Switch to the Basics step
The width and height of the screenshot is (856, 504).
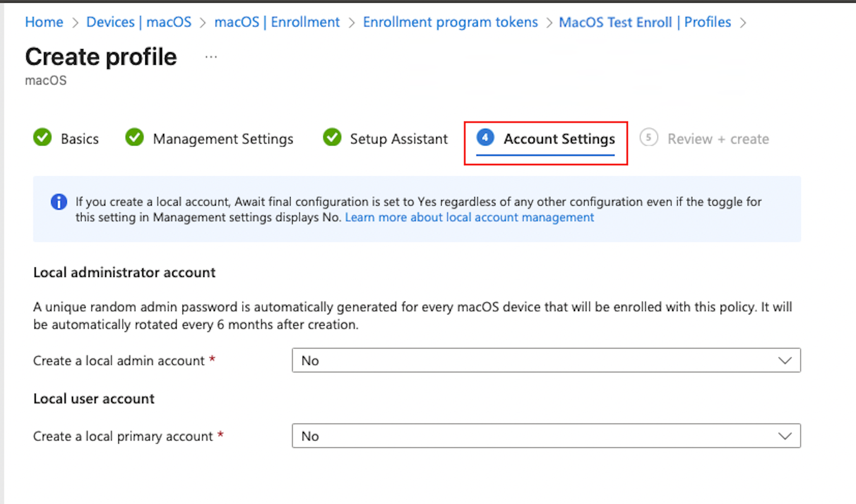(x=79, y=138)
